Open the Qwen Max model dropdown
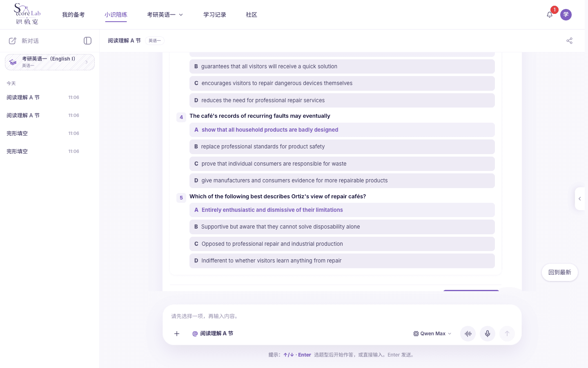Image resolution: width=588 pixels, height=368 pixels. 432,334
